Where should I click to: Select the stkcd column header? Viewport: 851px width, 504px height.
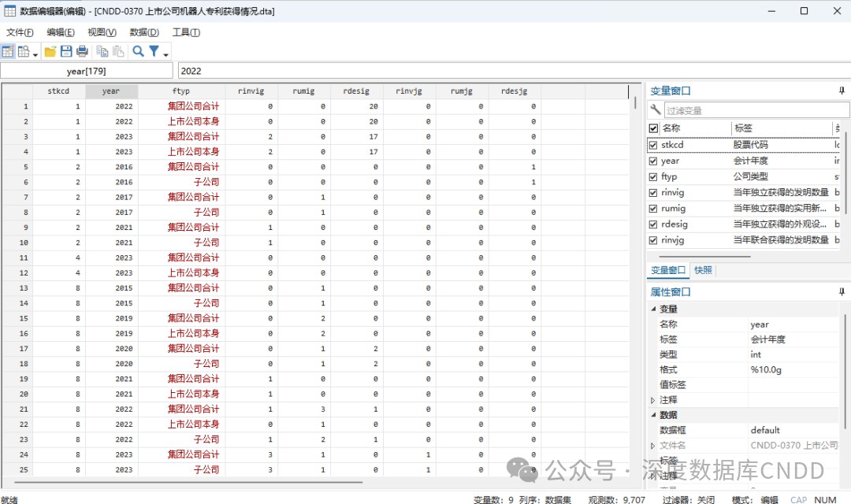pos(58,91)
